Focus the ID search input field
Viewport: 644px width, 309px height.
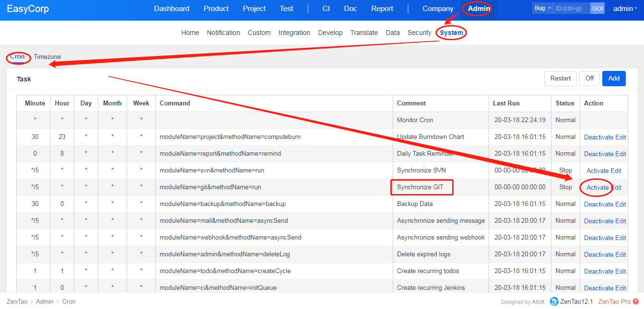tap(571, 8)
